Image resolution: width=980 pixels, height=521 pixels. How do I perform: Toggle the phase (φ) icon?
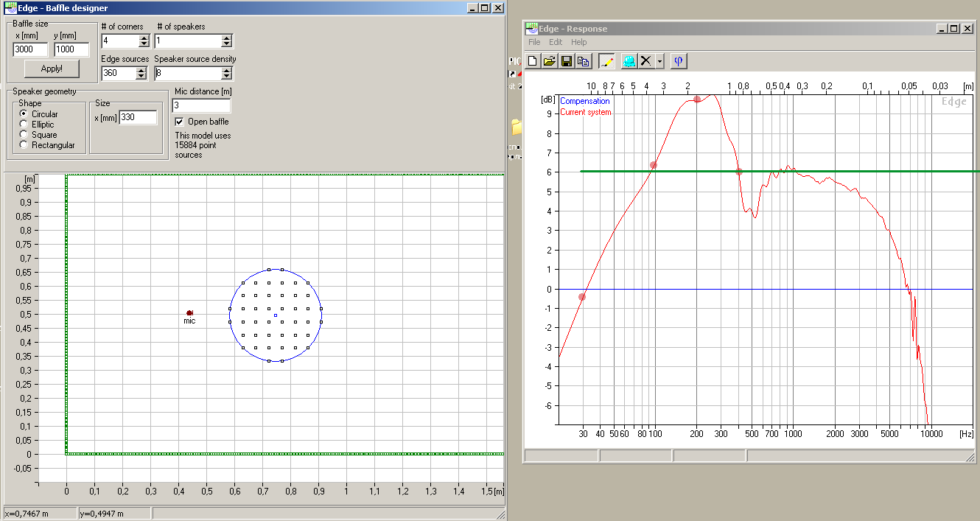(679, 61)
